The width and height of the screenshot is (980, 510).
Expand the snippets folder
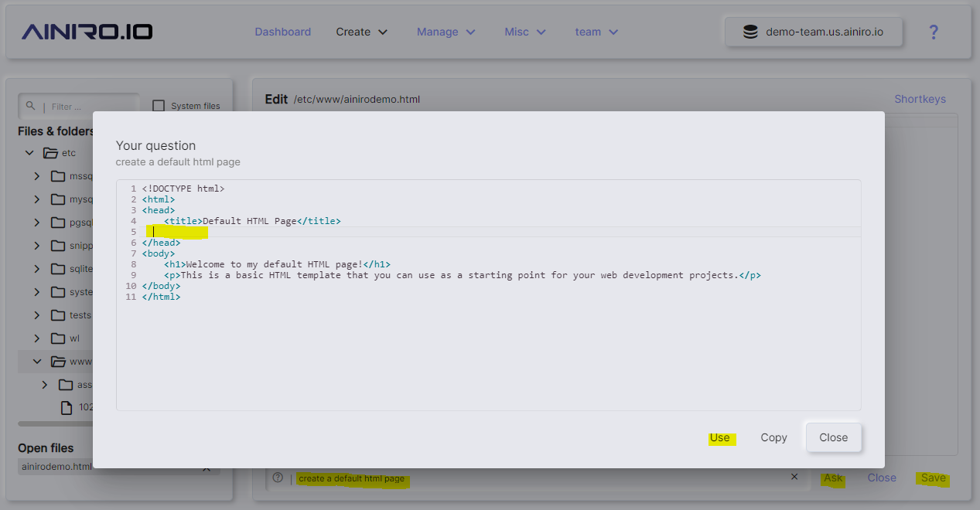click(36, 246)
